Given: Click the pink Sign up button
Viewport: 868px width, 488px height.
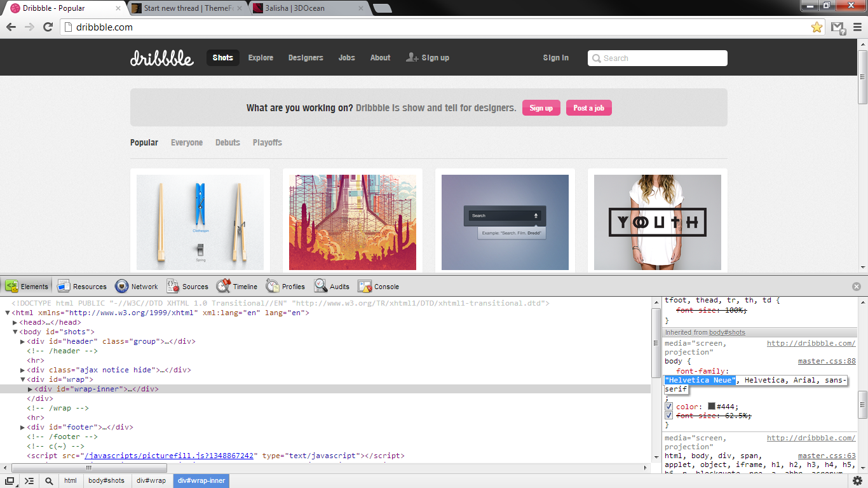Looking at the screenshot, I should tap(541, 108).
